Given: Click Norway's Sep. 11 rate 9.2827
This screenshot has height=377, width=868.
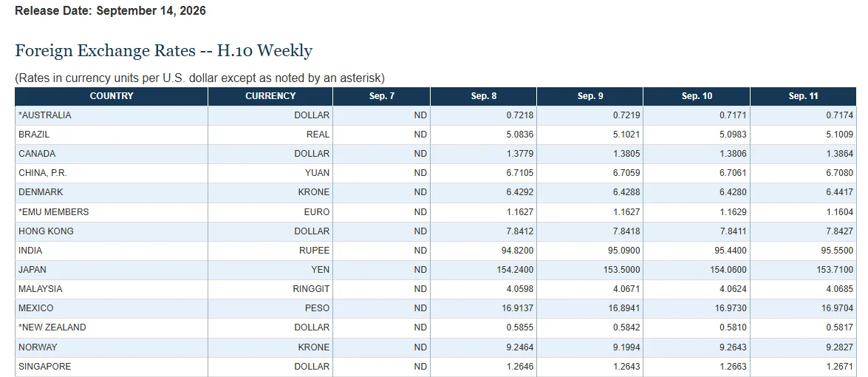Looking at the screenshot, I should [803, 347].
